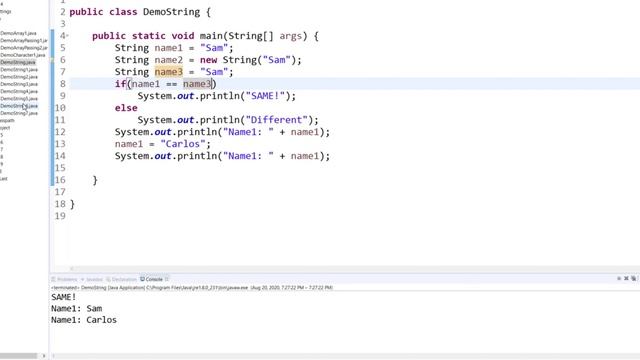The image size is (640, 360).
Task: Open DemoString2.java in Package Explorer
Action: coord(19,77)
